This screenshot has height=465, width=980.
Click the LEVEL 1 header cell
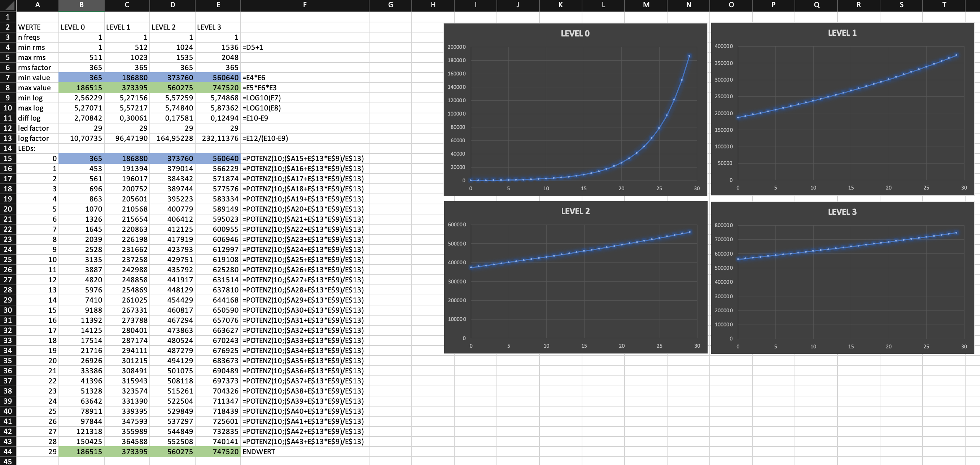point(127,27)
